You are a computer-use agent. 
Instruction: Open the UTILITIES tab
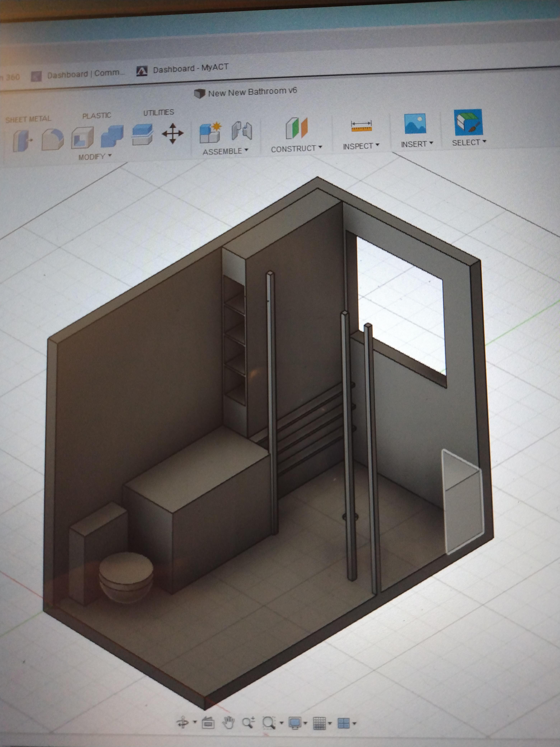(158, 112)
